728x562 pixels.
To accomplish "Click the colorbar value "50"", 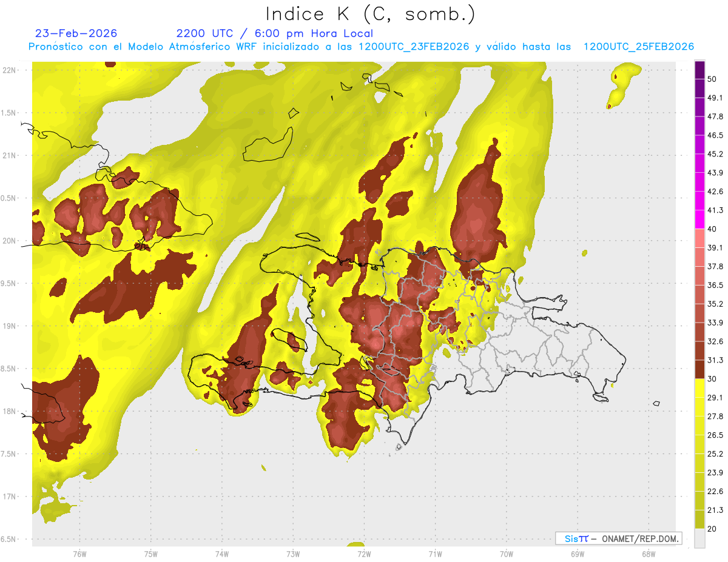I will [713, 79].
